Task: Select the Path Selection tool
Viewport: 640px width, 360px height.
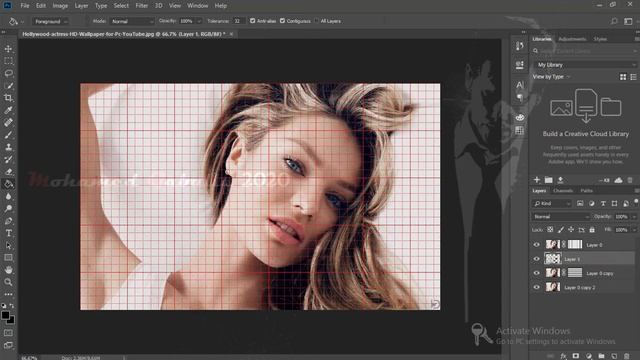Action: point(8,245)
